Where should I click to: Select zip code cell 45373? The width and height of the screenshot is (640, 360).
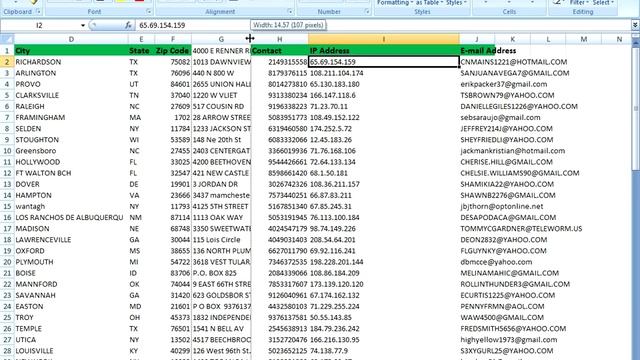click(173, 318)
